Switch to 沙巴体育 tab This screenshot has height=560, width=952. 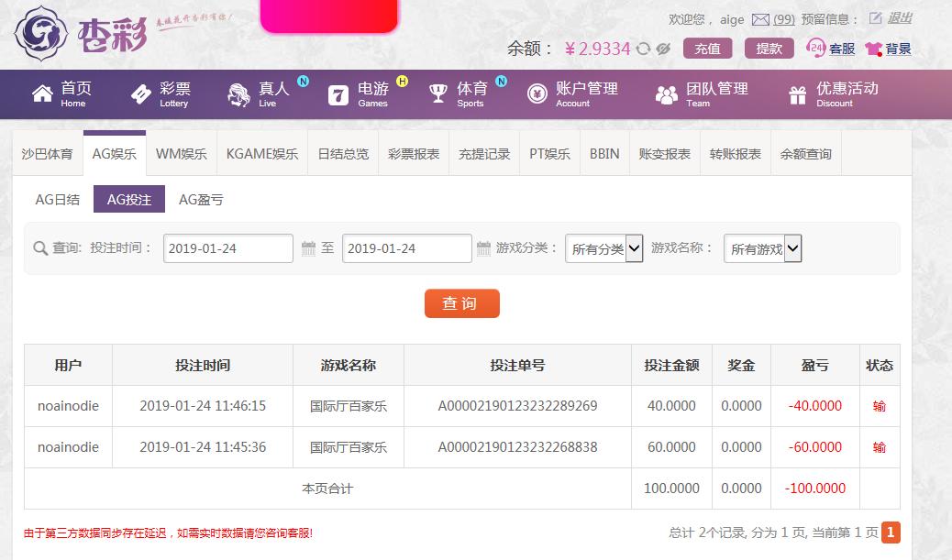(48, 153)
